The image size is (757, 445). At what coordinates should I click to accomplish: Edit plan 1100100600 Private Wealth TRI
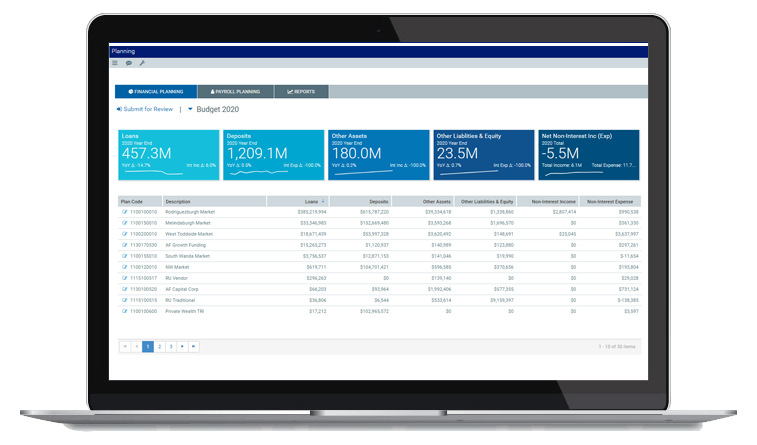point(125,311)
